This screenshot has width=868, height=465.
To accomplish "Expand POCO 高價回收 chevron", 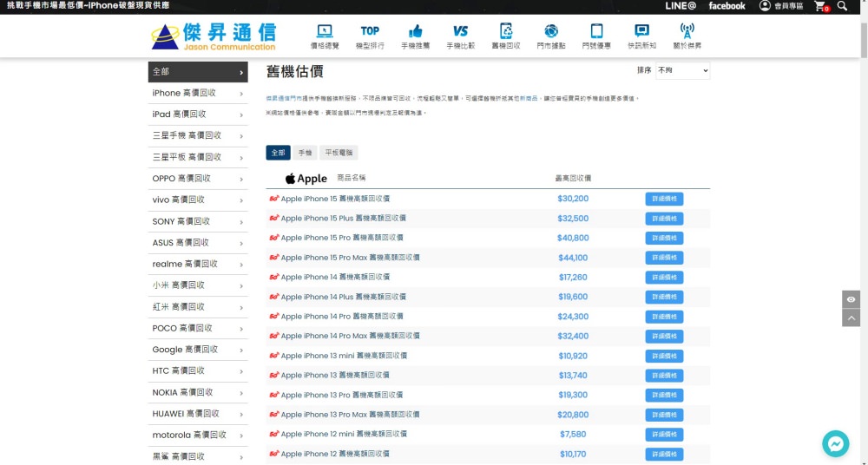I will tap(241, 329).
